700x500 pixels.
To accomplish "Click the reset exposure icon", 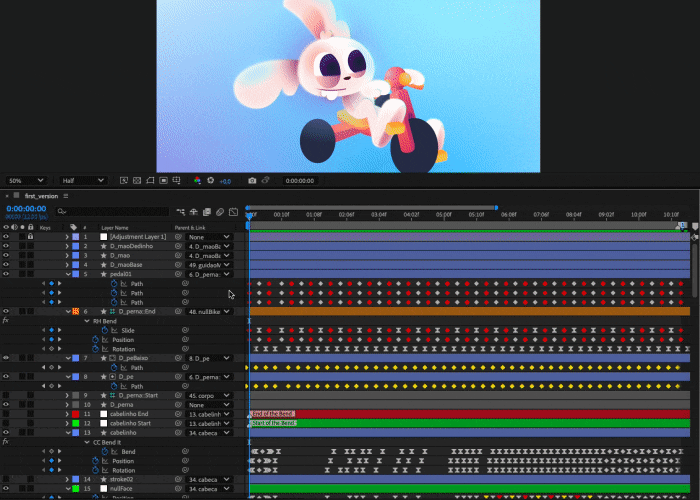I will coord(211,180).
